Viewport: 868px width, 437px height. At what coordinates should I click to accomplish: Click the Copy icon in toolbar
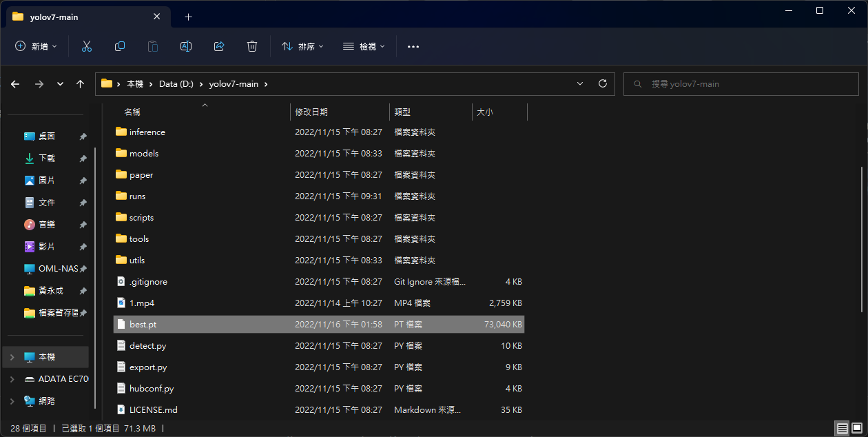[120, 46]
